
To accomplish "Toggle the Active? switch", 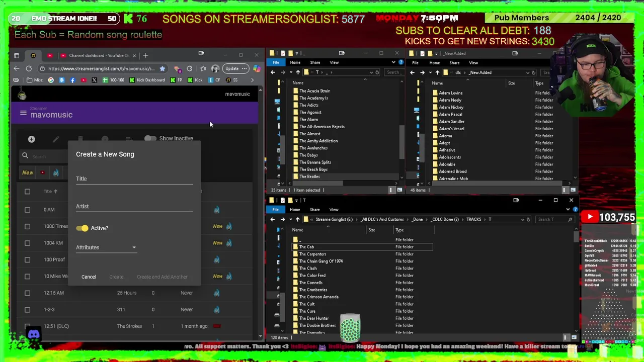I will coord(83,228).
